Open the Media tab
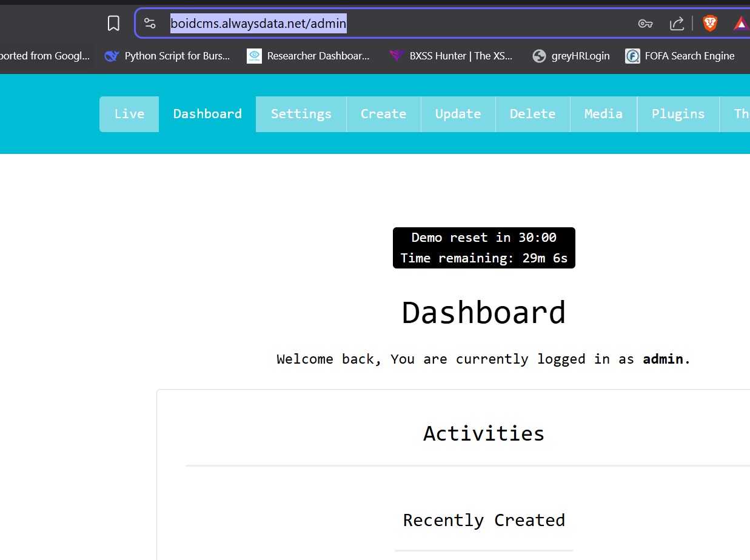 (603, 114)
